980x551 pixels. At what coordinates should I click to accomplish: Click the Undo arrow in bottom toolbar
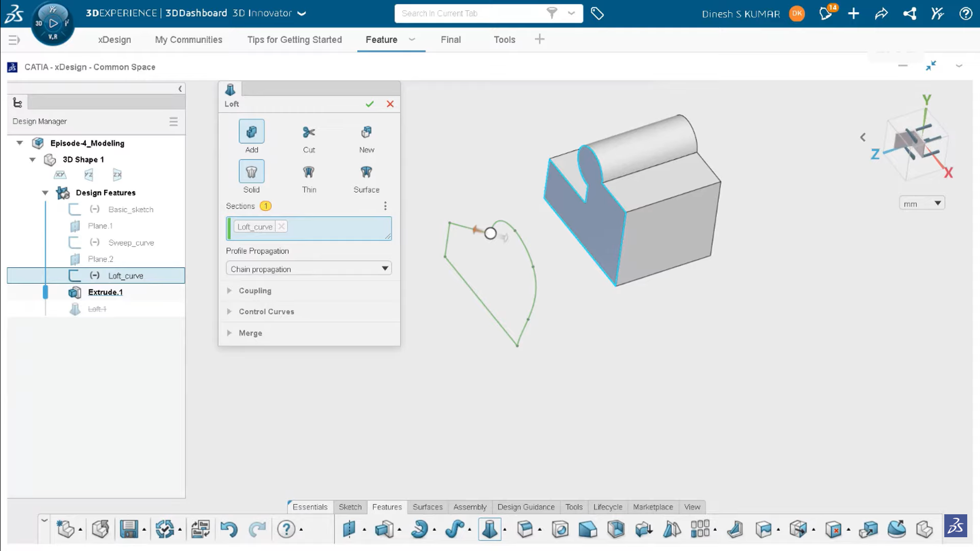point(229,529)
